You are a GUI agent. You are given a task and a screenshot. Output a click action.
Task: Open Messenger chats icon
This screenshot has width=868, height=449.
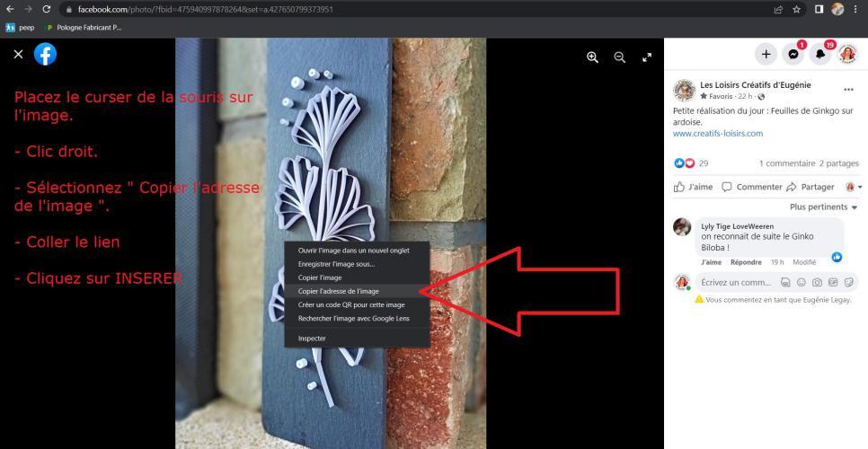coord(793,54)
